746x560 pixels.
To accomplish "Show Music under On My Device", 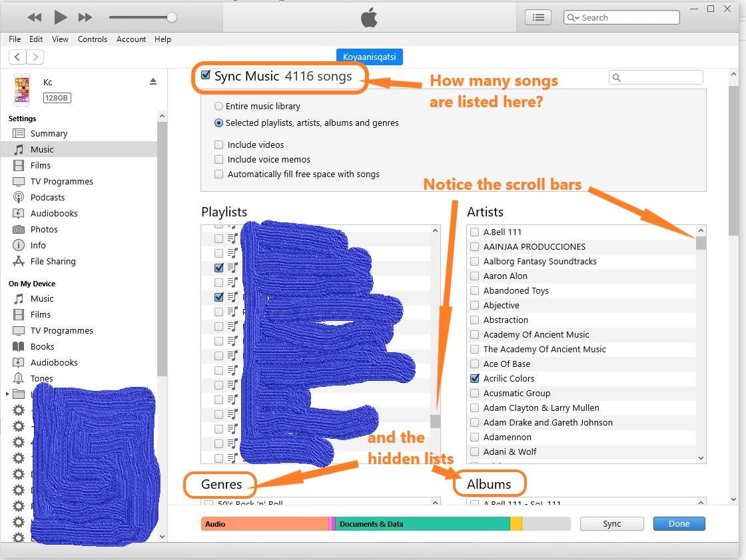I will pos(42,298).
